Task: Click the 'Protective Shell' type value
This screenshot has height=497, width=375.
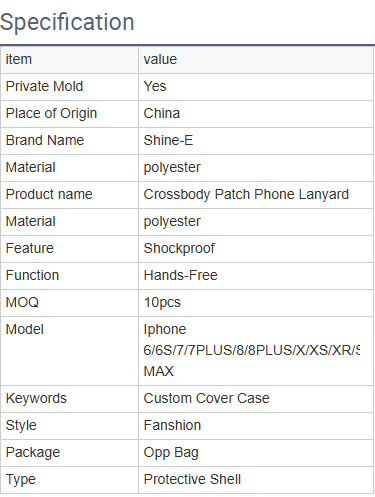Action: coord(192,479)
